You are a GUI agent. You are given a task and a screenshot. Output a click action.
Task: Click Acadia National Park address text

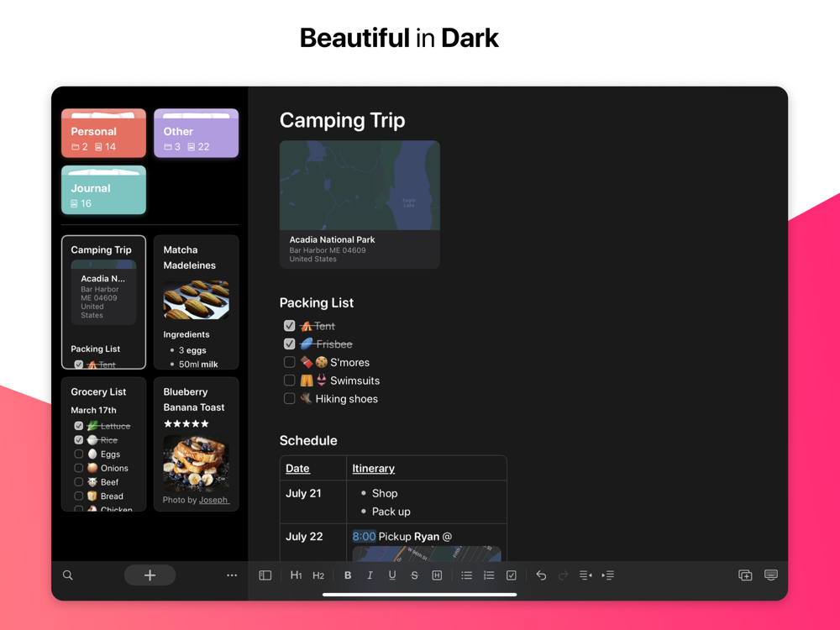point(328,255)
